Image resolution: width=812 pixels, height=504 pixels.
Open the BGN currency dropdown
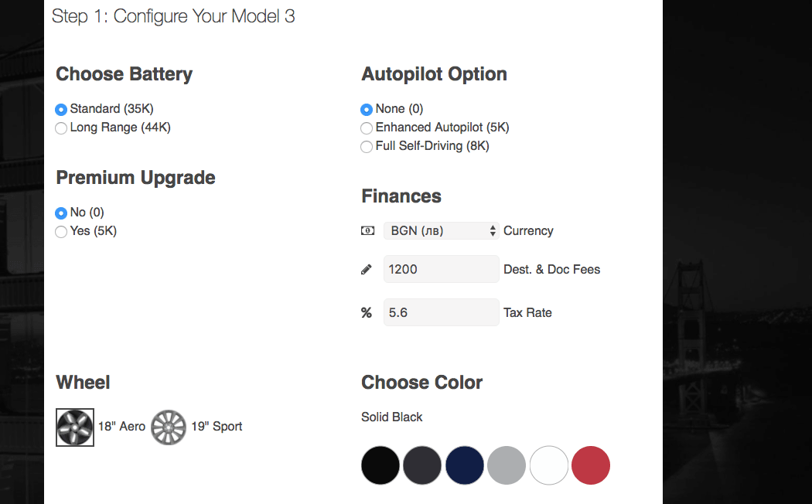coord(441,230)
